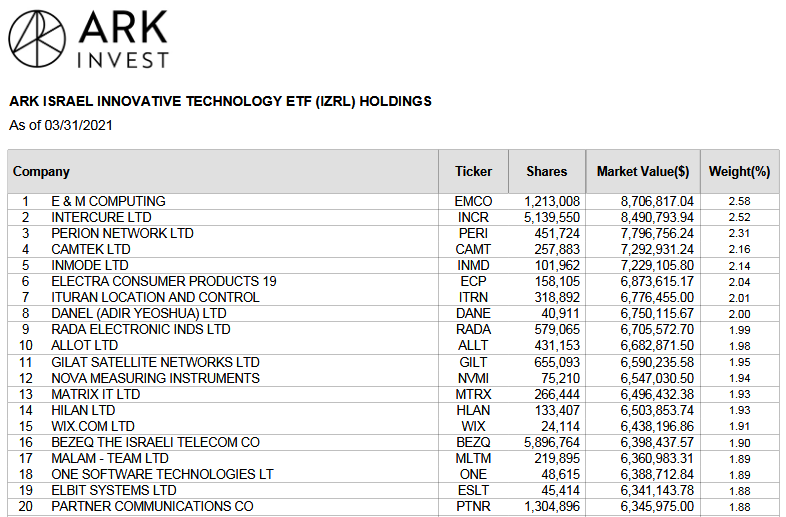Click the E & M COMPUTING company name
The image size is (786, 517).
(108, 201)
